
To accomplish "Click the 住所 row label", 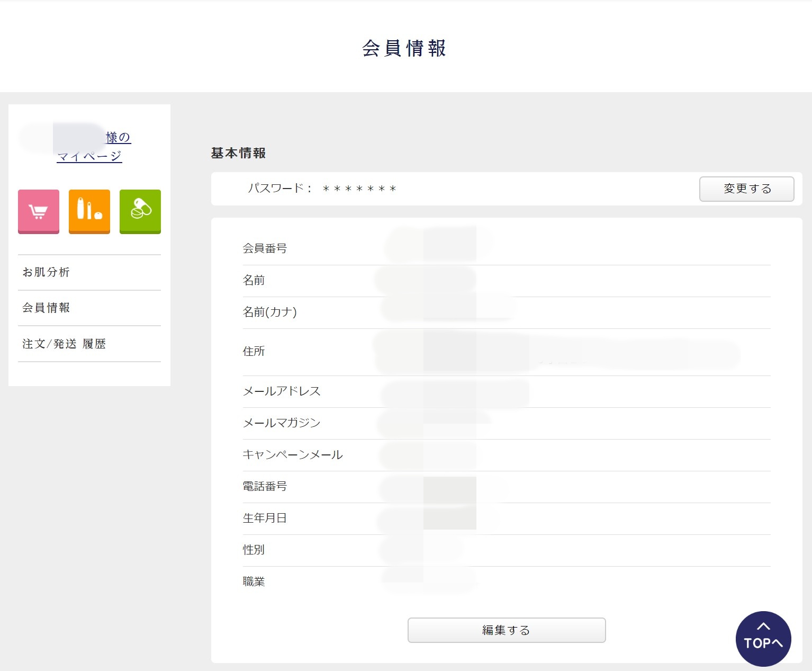I will pyautogui.click(x=254, y=351).
